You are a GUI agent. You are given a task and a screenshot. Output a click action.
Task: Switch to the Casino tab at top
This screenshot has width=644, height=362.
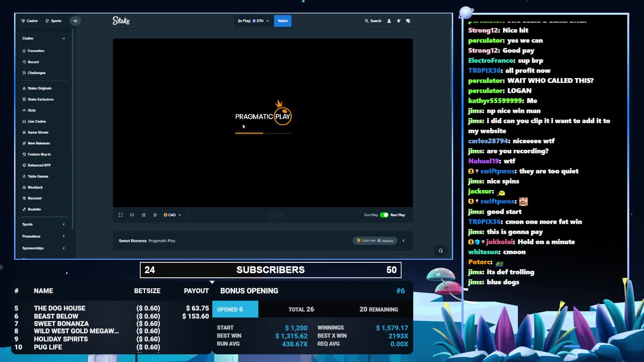point(30,21)
